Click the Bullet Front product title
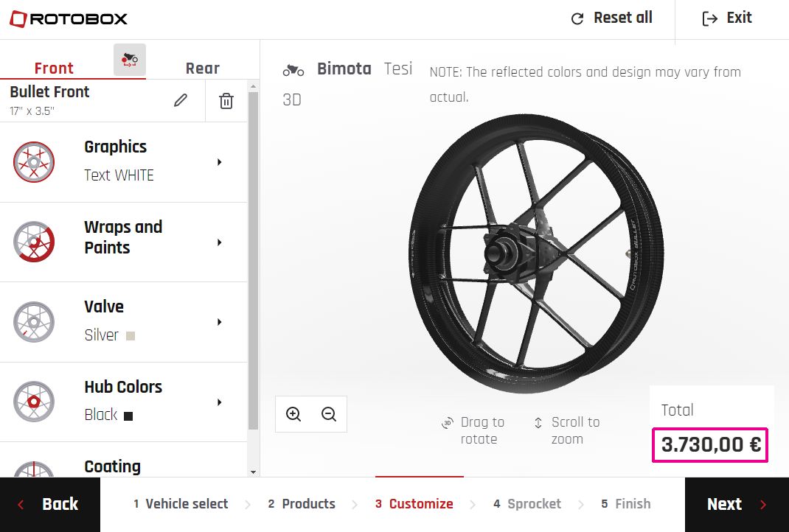Screen dimensions: 789x532 (x=49, y=92)
